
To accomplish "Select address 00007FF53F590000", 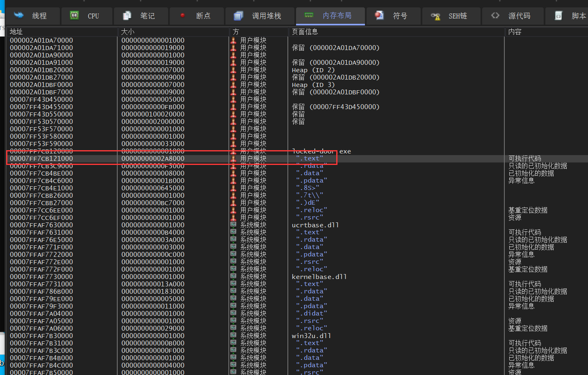I will point(41,144).
